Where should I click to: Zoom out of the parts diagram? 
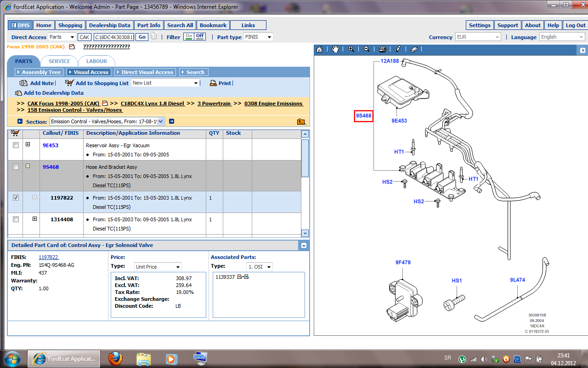pyautogui.click(x=367, y=49)
